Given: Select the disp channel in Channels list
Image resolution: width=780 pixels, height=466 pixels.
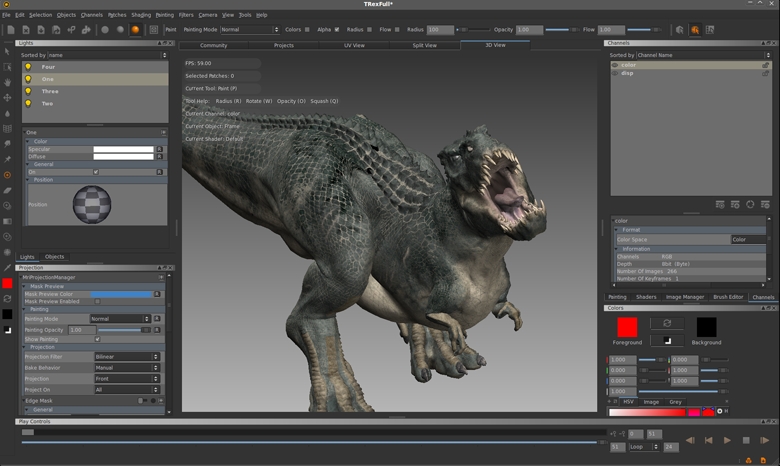Looking at the screenshot, I should [x=627, y=73].
